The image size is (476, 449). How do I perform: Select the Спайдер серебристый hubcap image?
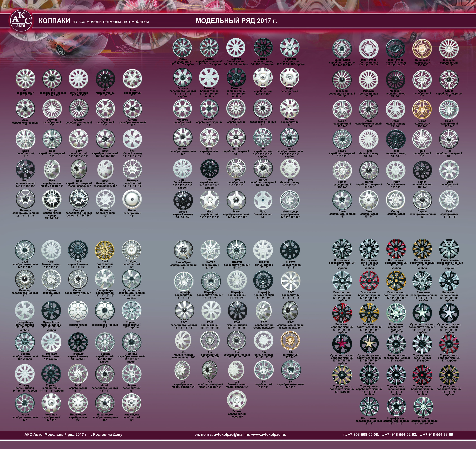(x=131, y=250)
